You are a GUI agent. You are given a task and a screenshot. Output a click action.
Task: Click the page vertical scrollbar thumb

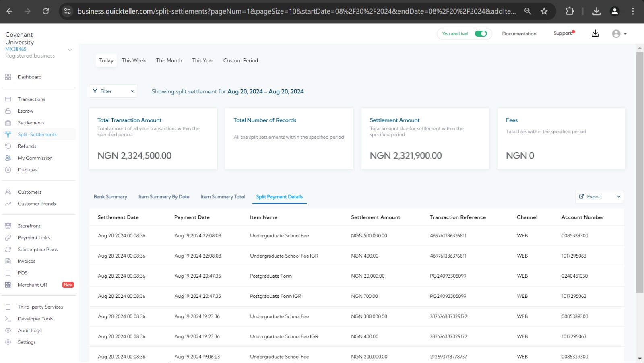(640, 172)
